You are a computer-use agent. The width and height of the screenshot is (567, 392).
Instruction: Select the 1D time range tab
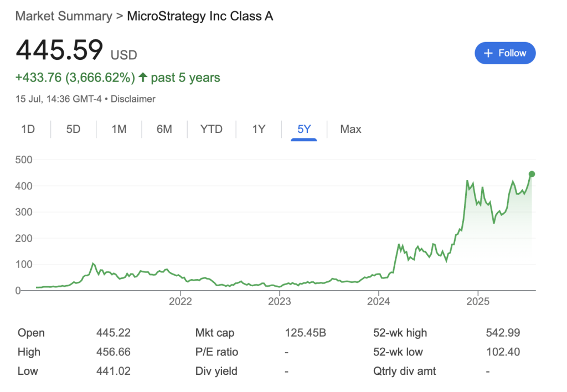(x=28, y=129)
